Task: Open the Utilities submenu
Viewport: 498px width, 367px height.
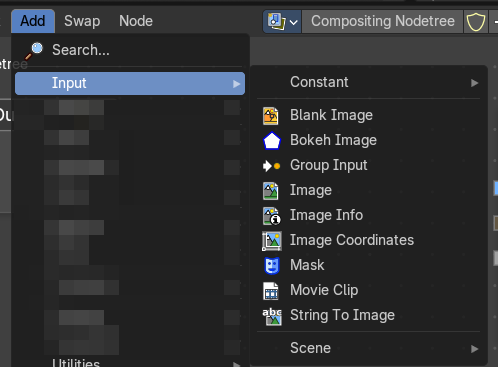Action: (x=130, y=363)
